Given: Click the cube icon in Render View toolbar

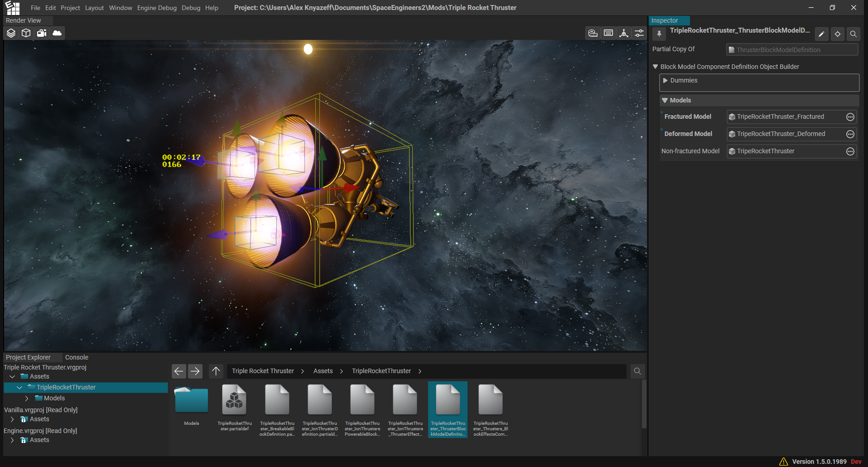Looking at the screenshot, I should point(26,33).
